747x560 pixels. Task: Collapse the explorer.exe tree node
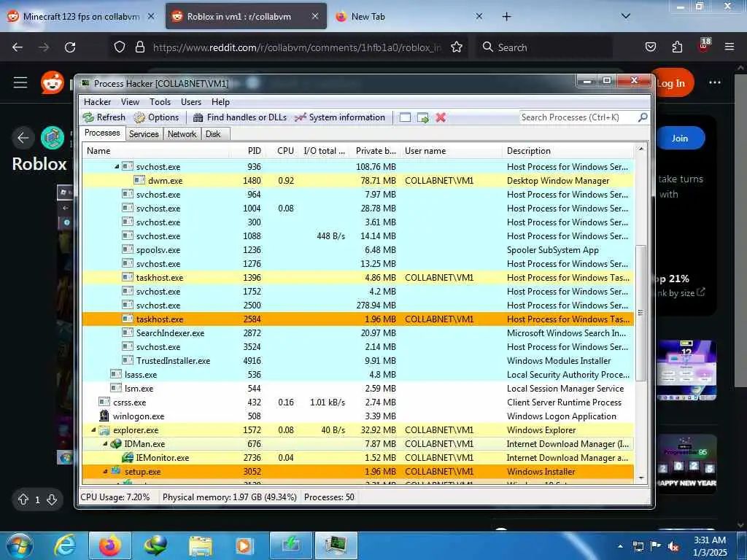(94, 430)
